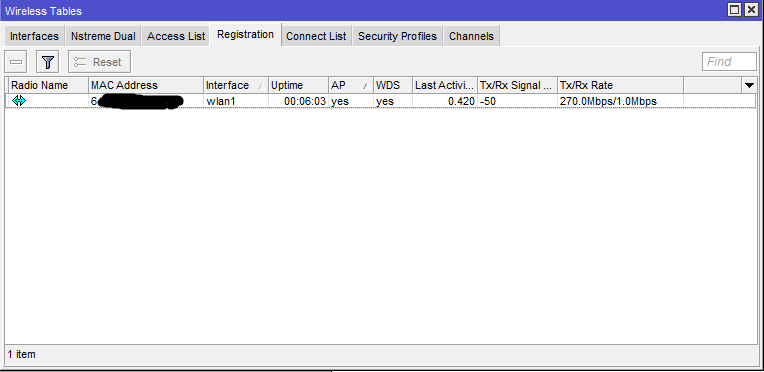Screen dimensions: 764x372
Task: Open the column chooser dropdown arrow
Action: tap(749, 85)
